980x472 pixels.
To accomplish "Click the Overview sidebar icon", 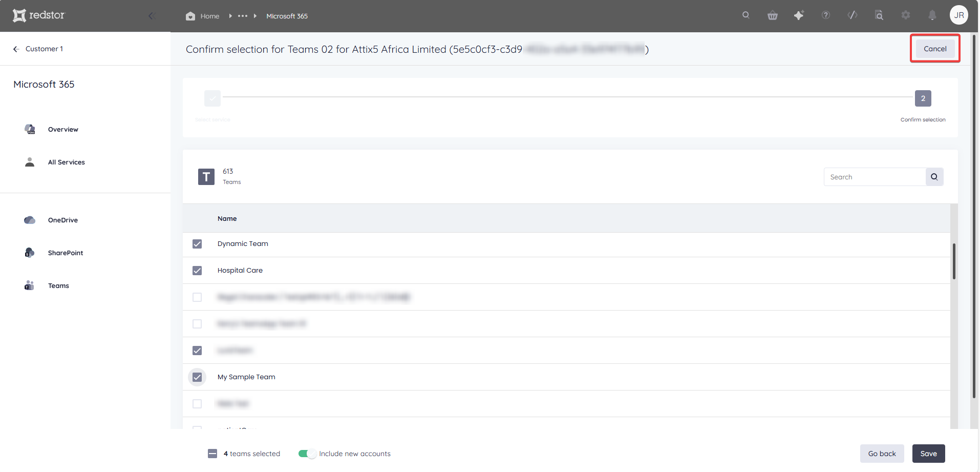I will (x=30, y=129).
